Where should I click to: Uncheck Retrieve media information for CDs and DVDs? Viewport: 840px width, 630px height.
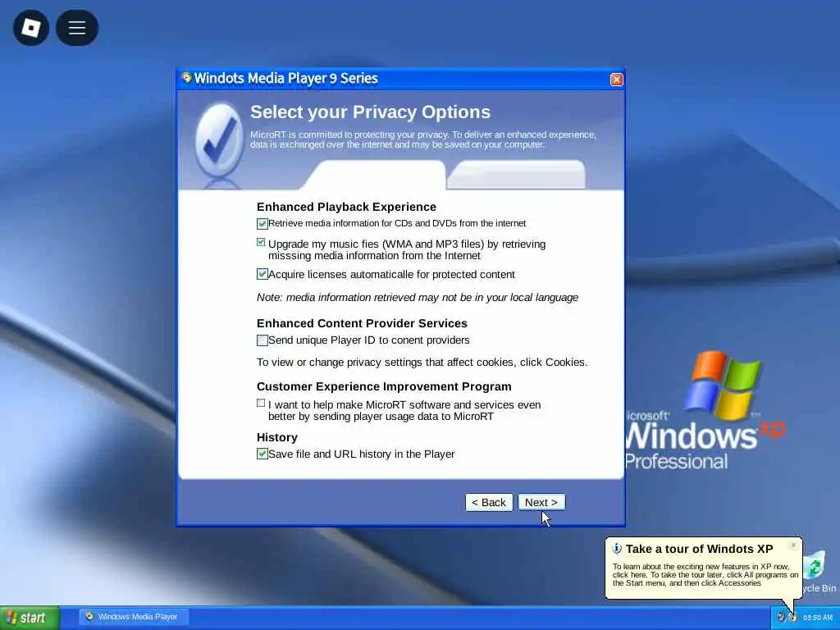coord(262,223)
